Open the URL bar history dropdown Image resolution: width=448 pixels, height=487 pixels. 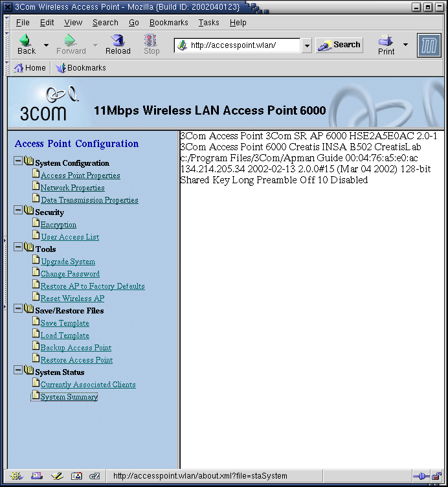[307, 45]
